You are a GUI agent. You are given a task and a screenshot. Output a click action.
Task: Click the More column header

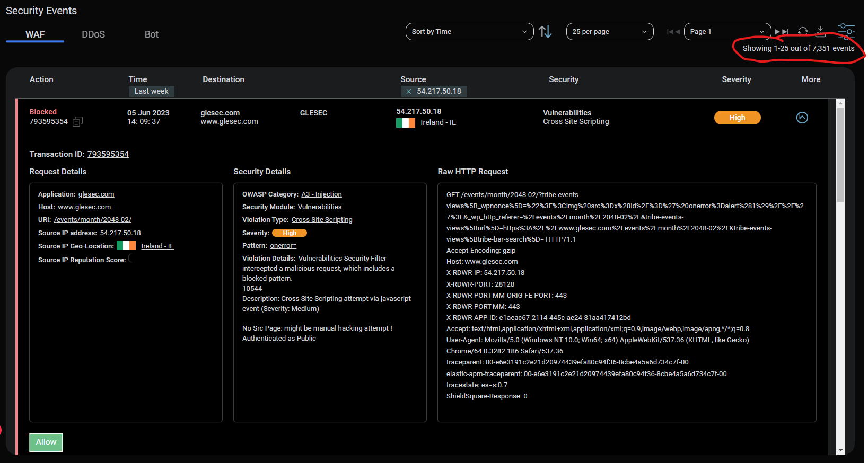point(811,79)
